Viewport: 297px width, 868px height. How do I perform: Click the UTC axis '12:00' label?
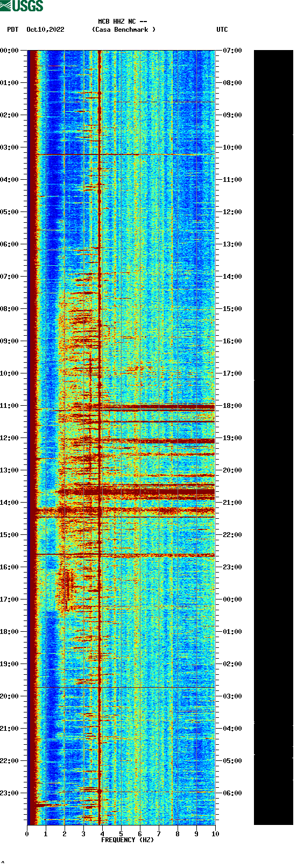coord(232,212)
